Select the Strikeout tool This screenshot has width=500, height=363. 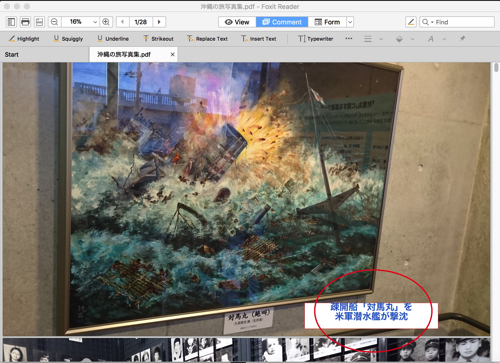coord(158,39)
